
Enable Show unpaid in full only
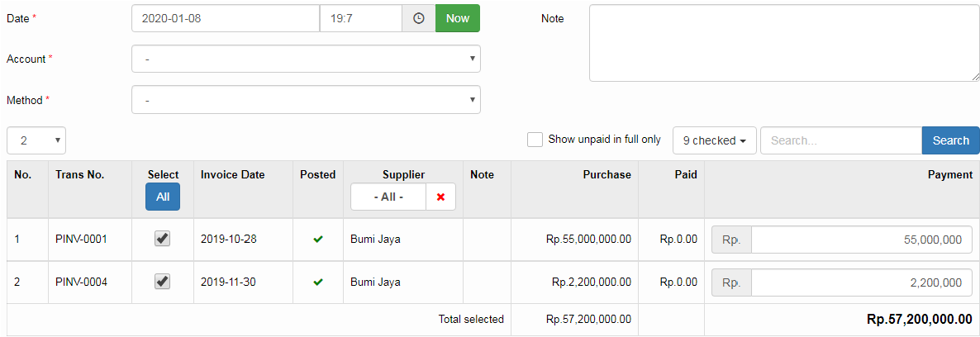pos(535,140)
